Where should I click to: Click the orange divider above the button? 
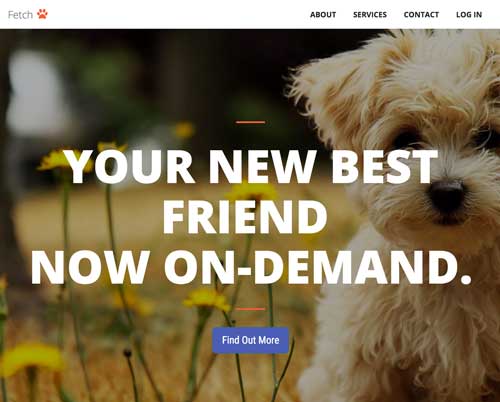(250, 309)
